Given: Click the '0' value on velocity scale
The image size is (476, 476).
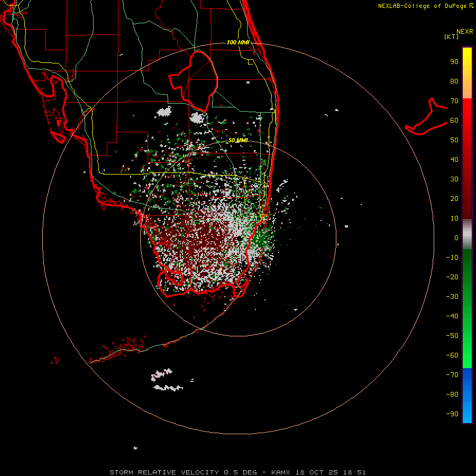Looking at the screenshot, I should click(456, 237).
